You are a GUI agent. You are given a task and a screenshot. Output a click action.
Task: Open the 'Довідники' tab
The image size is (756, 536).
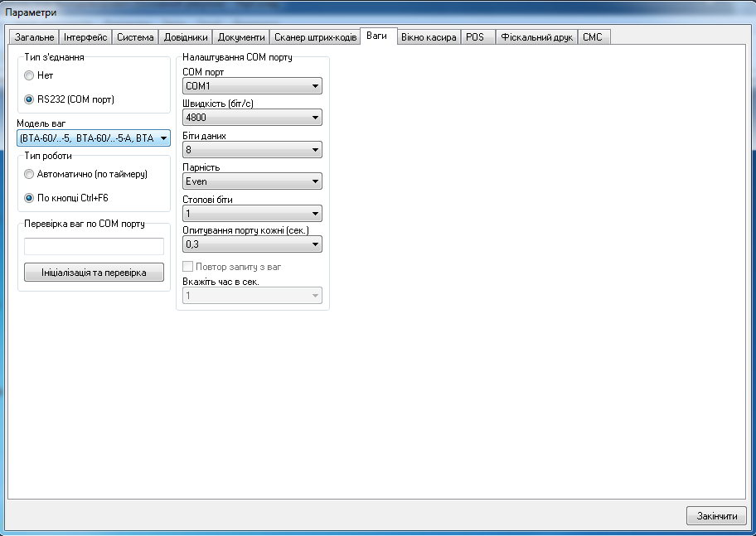[186, 37]
